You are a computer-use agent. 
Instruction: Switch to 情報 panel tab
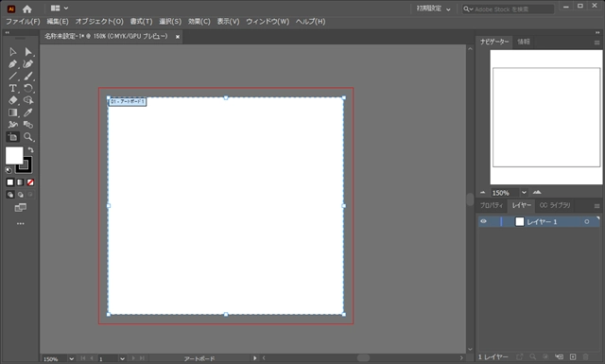[x=524, y=42]
